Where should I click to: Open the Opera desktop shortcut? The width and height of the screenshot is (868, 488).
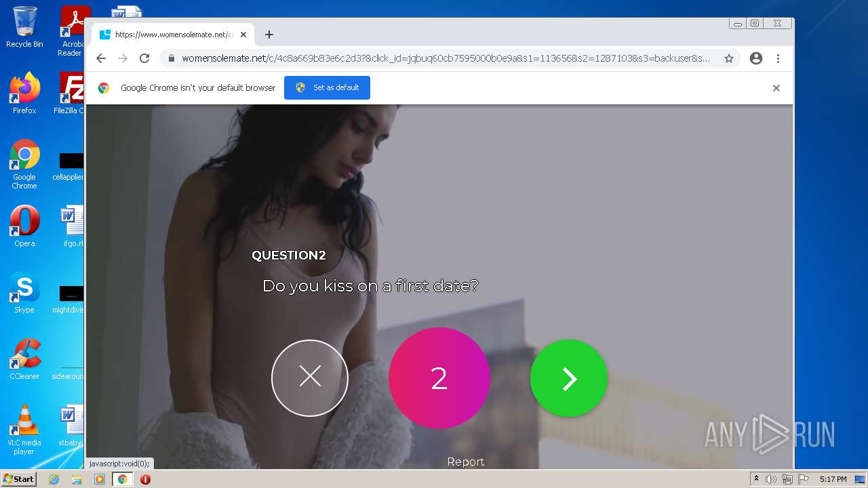coord(24,226)
